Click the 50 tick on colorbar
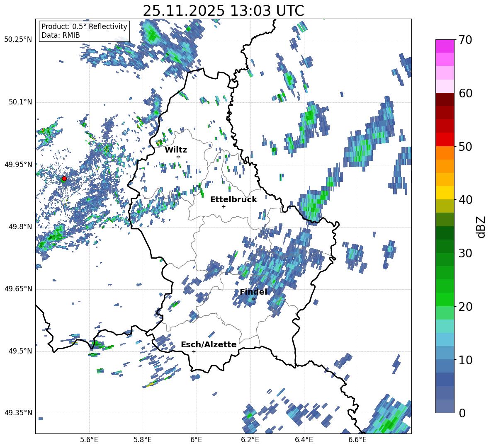Viewport: 491px width, 448px height. 465,147
